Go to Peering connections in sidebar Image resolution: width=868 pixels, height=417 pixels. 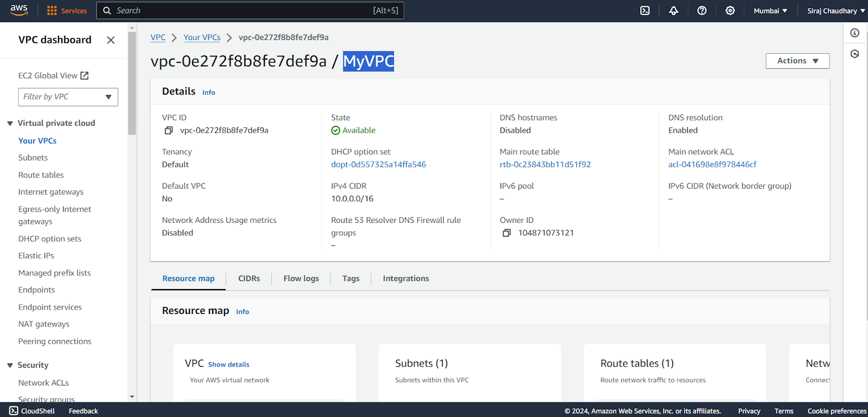pos(55,342)
